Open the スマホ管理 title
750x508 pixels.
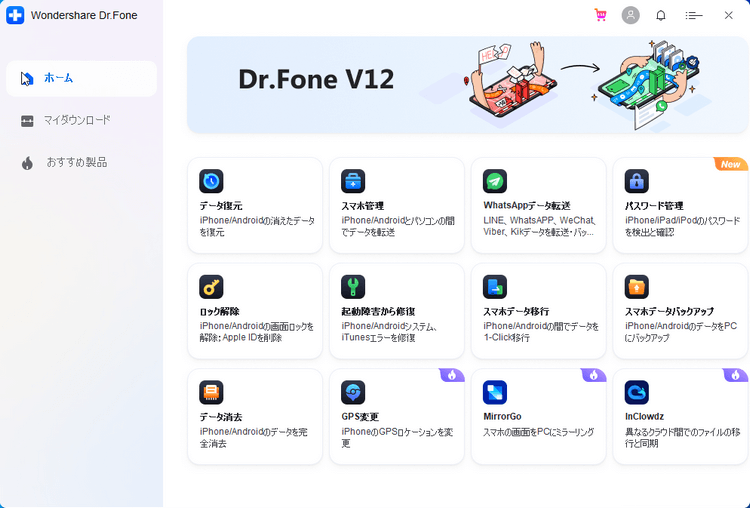363,206
